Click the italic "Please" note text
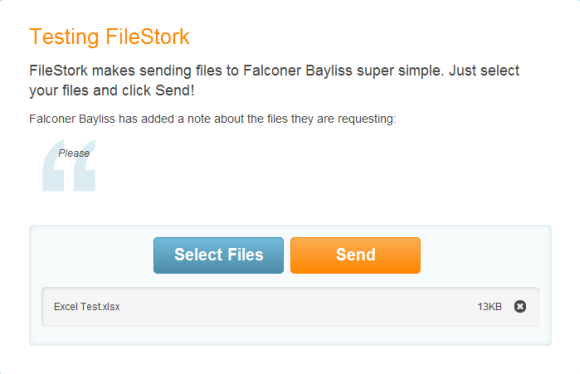The image size is (580, 374). tap(74, 153)
